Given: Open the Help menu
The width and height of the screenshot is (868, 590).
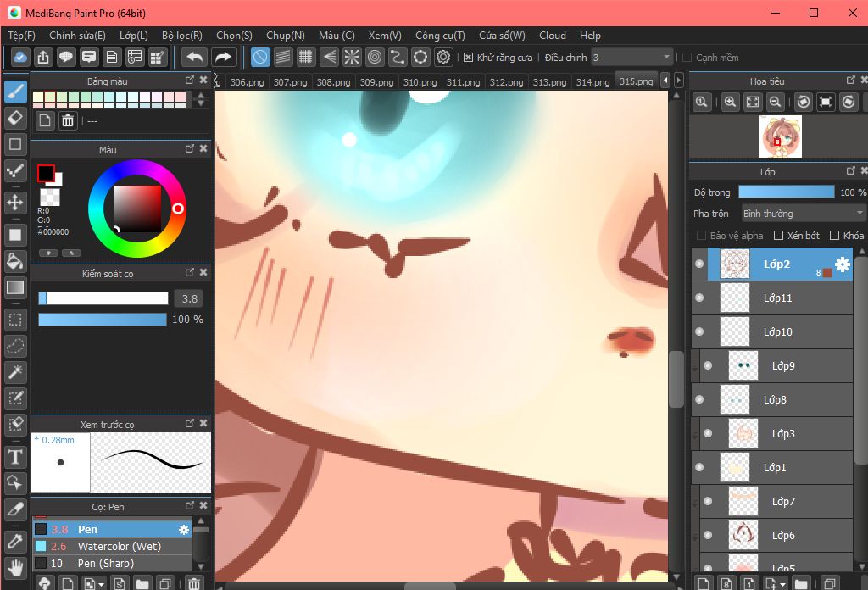Looking at the screenshot, I should coord(590,36).
